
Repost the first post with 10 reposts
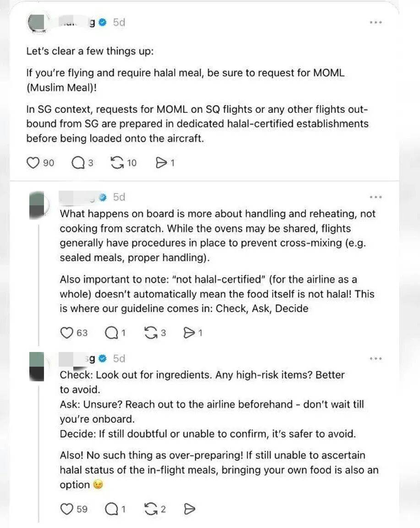coord(117,163)
